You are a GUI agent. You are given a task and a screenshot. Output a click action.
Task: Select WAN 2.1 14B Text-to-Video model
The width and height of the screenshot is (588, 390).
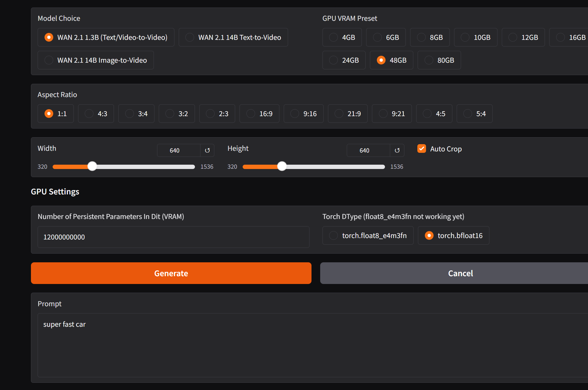coord(190,37)
